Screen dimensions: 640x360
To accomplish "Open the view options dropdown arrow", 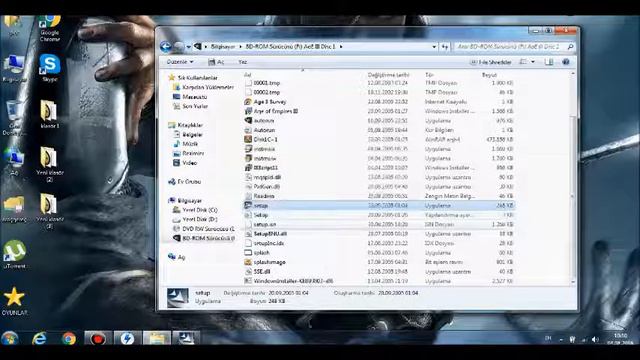I will click(533, 62).
